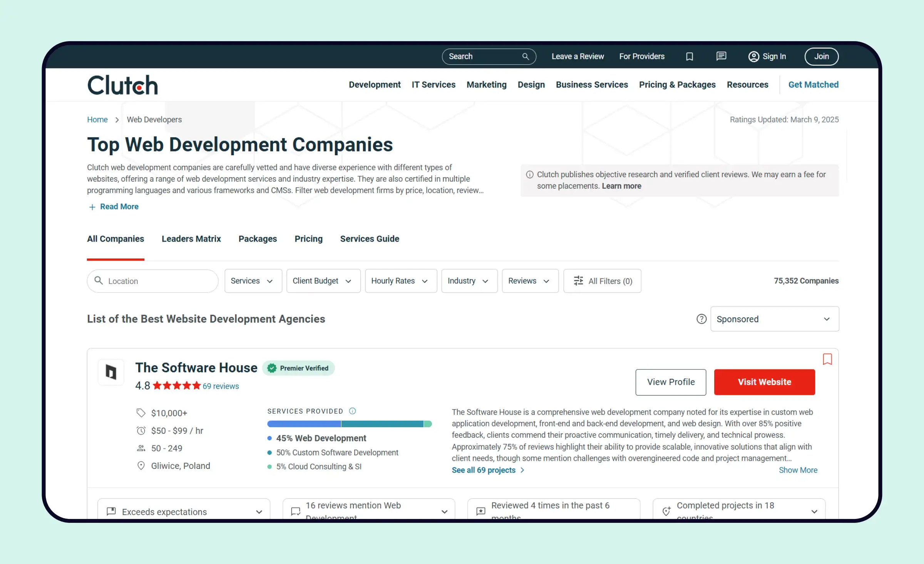Click 45% Web Development service entry
Image resolution: width=924 pixels, height=564 pixels.
[x=317, y=438]
